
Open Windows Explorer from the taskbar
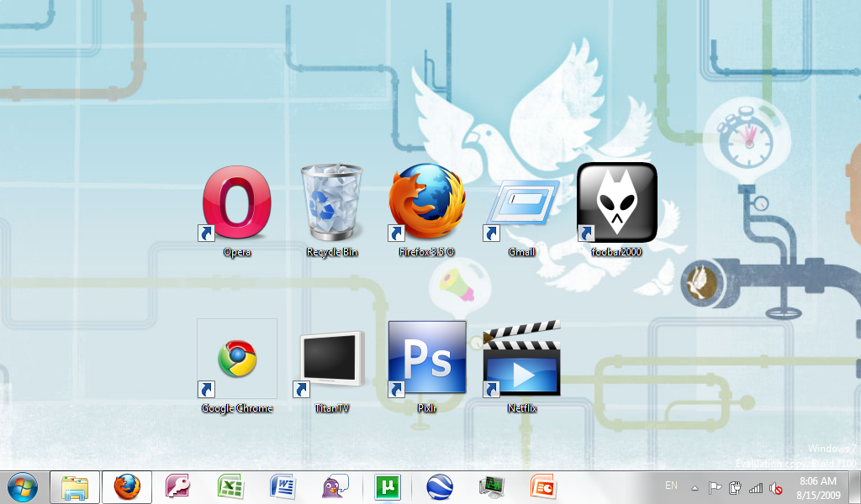click(75, 487)
